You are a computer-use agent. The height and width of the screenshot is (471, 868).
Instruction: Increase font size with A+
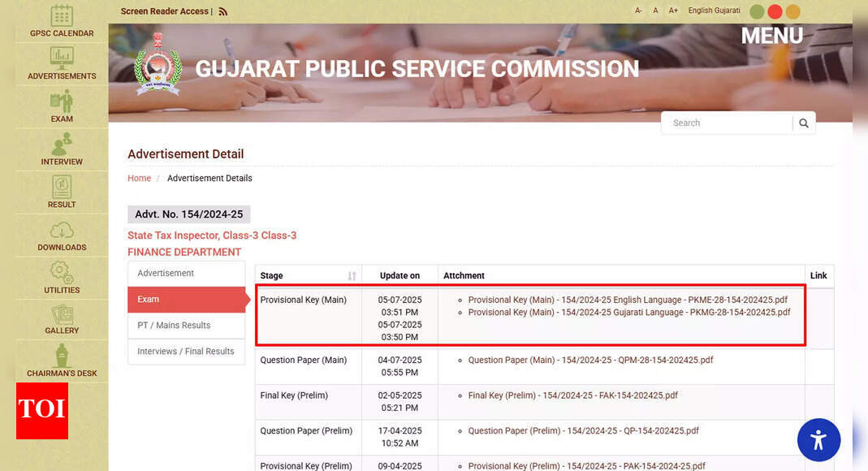[x=673, y=11]
